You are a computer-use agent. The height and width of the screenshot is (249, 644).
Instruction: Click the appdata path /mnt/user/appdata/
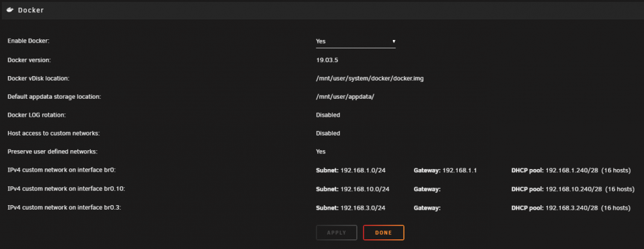pos(345,97)
